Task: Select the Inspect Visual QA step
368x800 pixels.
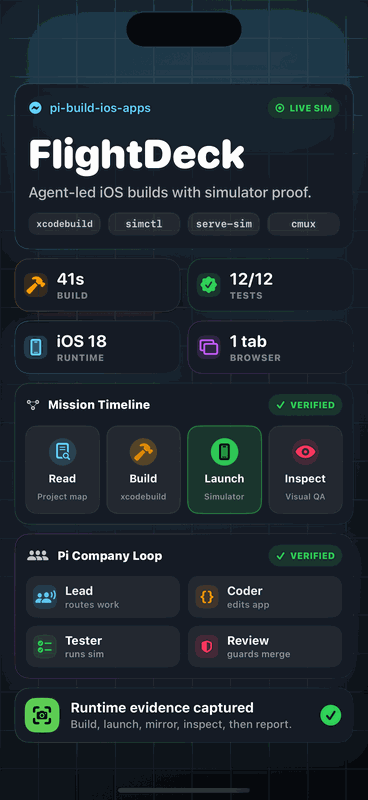Action: point(305,469)
